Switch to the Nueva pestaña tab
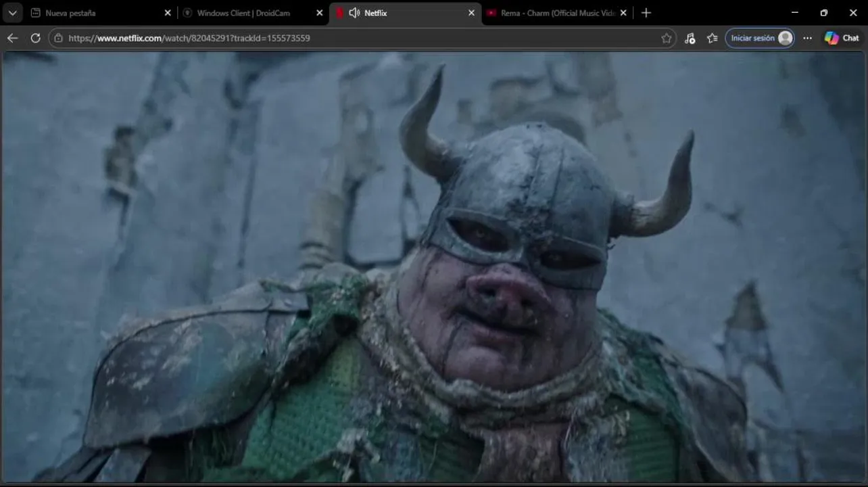The width and height of the screenshot is (868, 487). [x=101, y=13]
